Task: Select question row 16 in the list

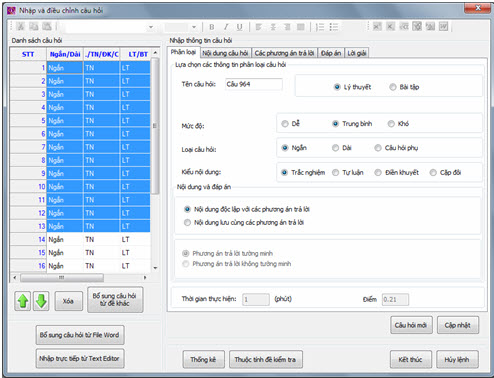Action: pyautogui.click(x=80, y=266)
